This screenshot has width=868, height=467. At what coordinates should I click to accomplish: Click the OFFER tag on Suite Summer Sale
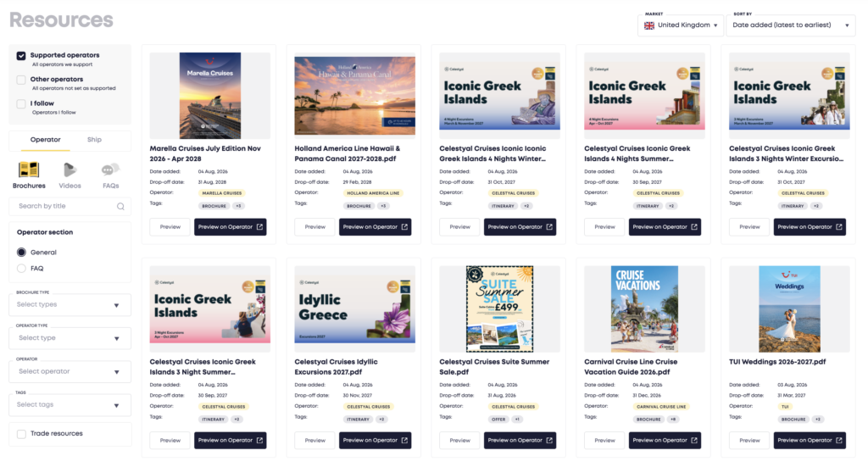click(498, 420)
